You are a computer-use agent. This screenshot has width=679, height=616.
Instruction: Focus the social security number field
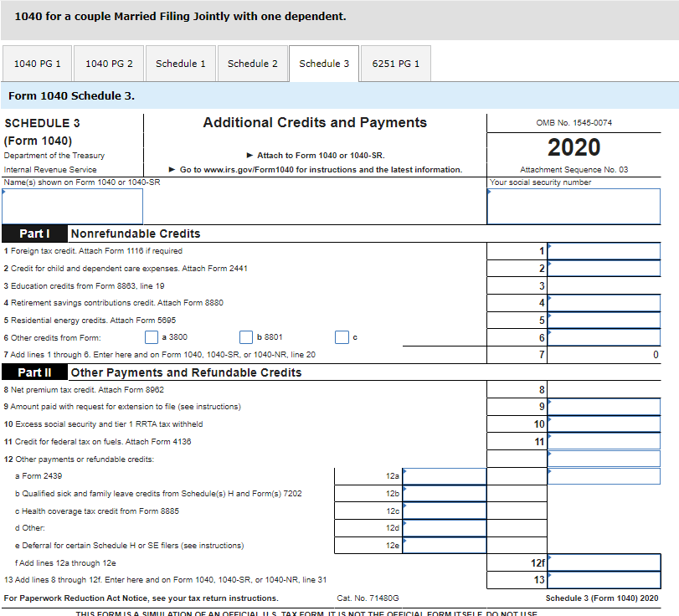pyautogui.click(x=574, y=207)
